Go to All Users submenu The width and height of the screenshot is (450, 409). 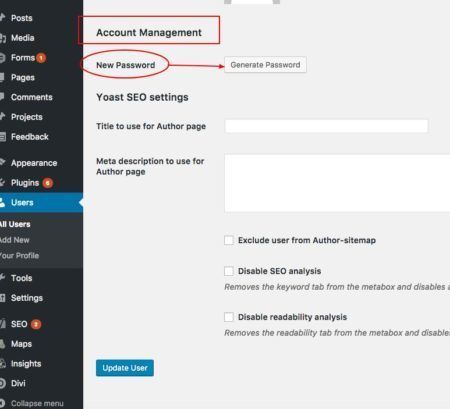pos(15,224)
